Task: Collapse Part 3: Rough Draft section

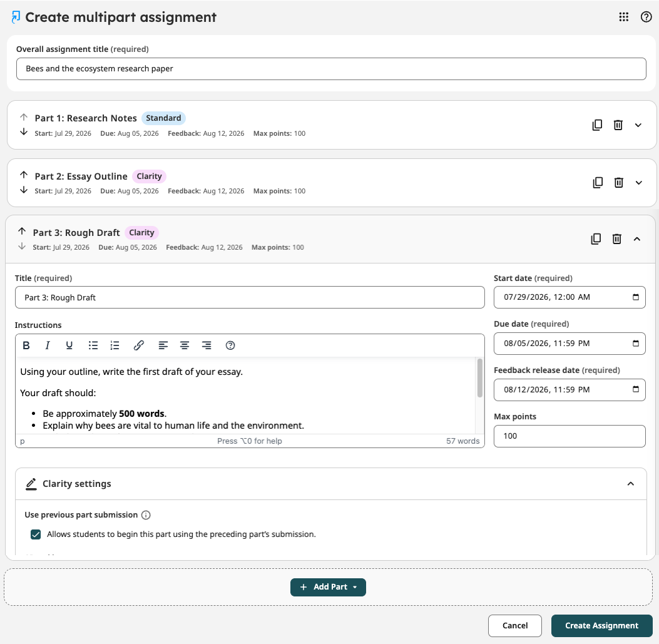Action: coord(636,239)
